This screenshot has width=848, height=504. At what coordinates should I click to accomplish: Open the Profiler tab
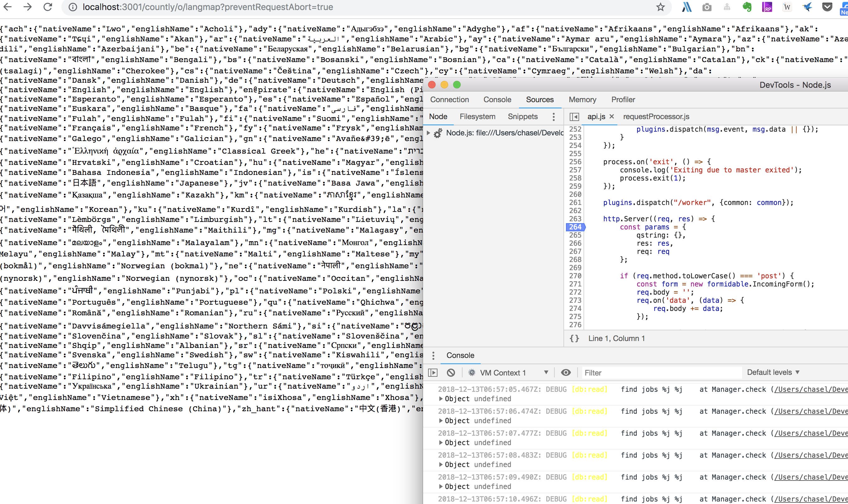coord(623,99)
